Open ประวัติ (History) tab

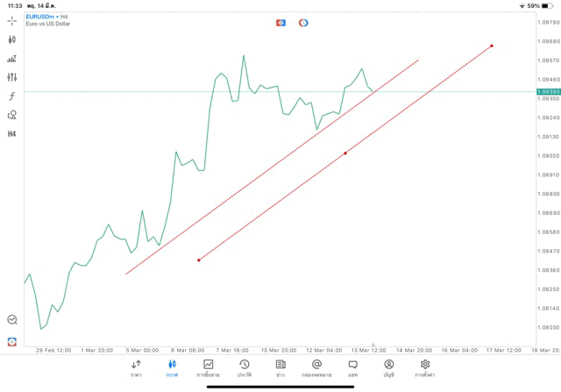click(244, 367)
